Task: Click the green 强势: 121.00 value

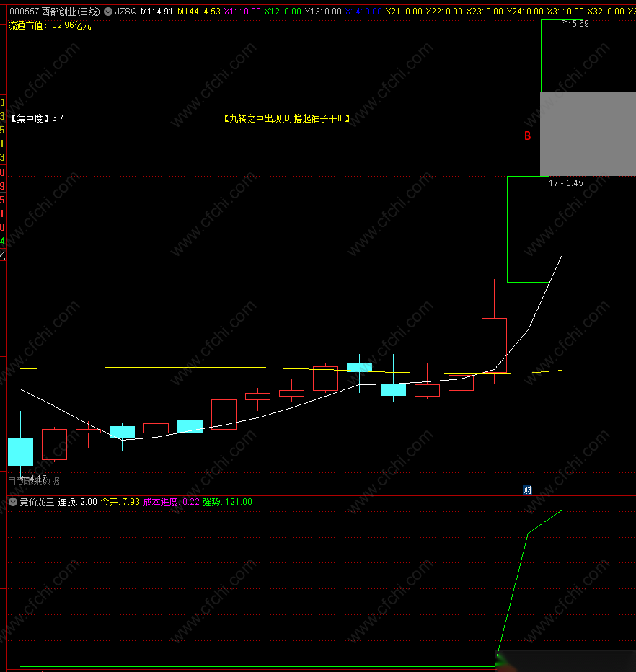Action: pyautogui.click(x=228, y=502)
